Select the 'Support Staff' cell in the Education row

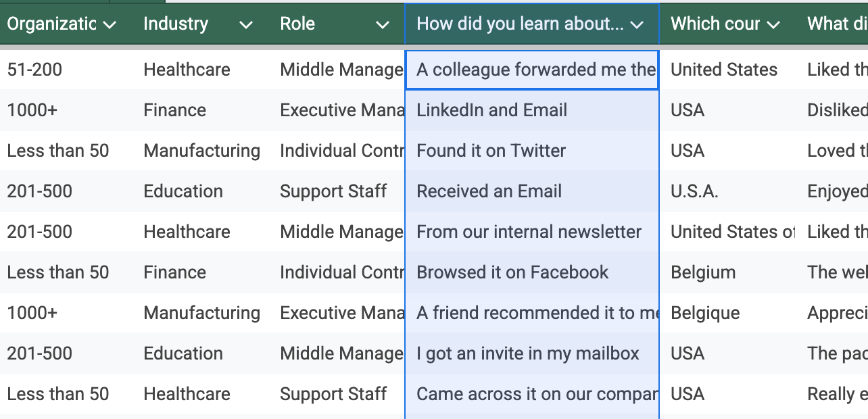coord(334,191)
